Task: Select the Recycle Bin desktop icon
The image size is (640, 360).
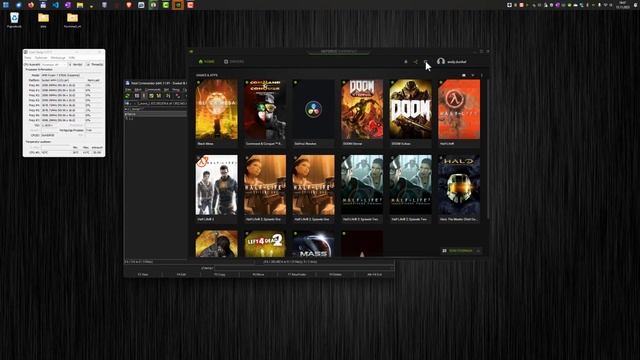Action: coord(14,20)
